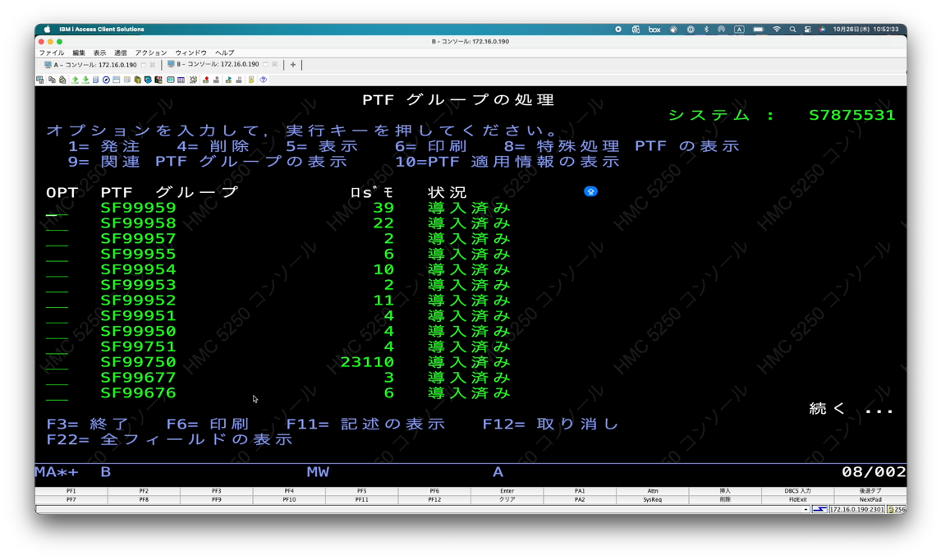Open the 通信 menu
Viewport: 941px width, 560px height.
[121, 53]
